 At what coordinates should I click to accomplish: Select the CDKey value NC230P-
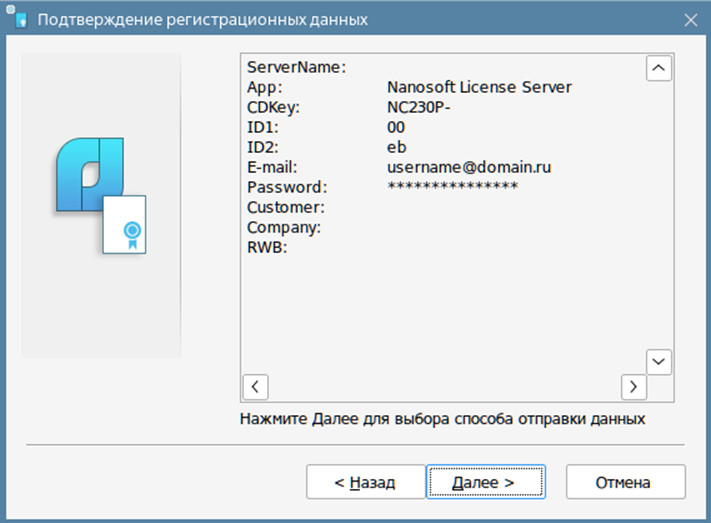coord(419,107)
